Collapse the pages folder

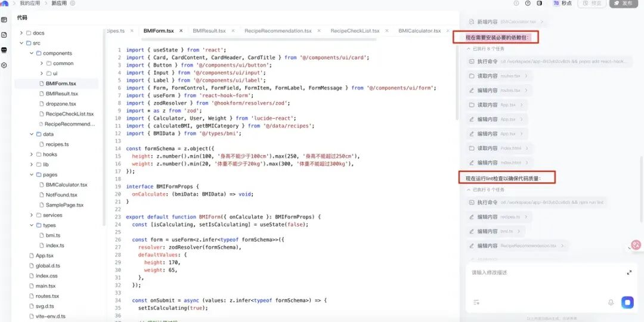click(31, 175)
